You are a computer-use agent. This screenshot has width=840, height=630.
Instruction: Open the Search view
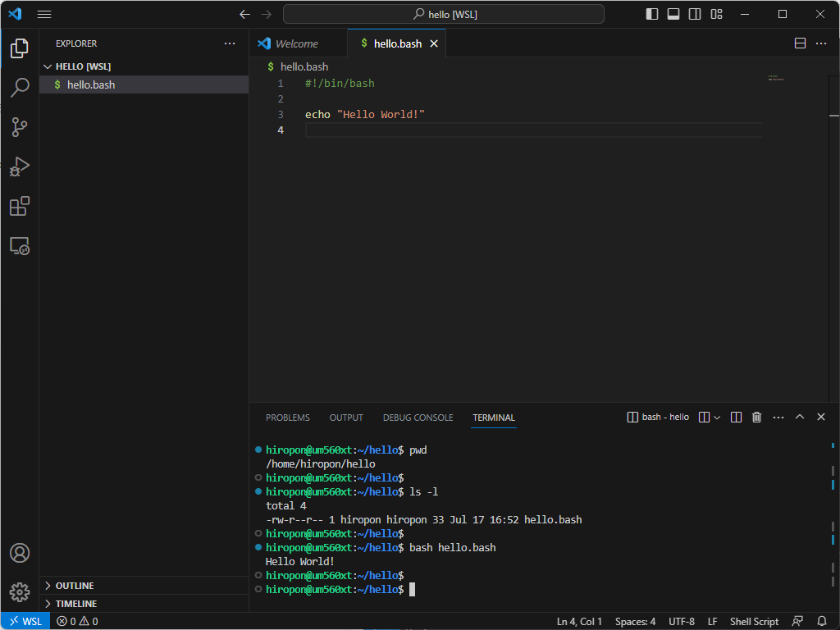coord(20,87)
